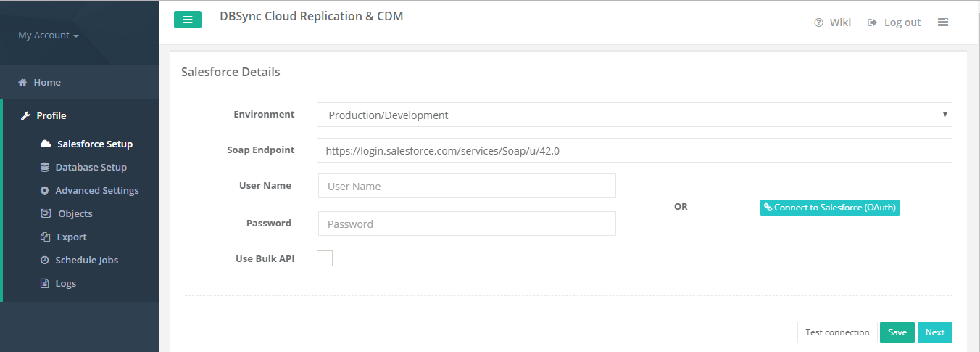The height and width of the screenshot is (352, 980).
Task: Click Log out in the header
Action: 894,22
